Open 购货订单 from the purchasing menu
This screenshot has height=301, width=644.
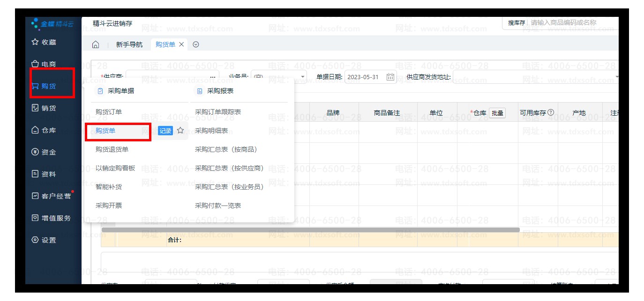(x=109, y=112)
